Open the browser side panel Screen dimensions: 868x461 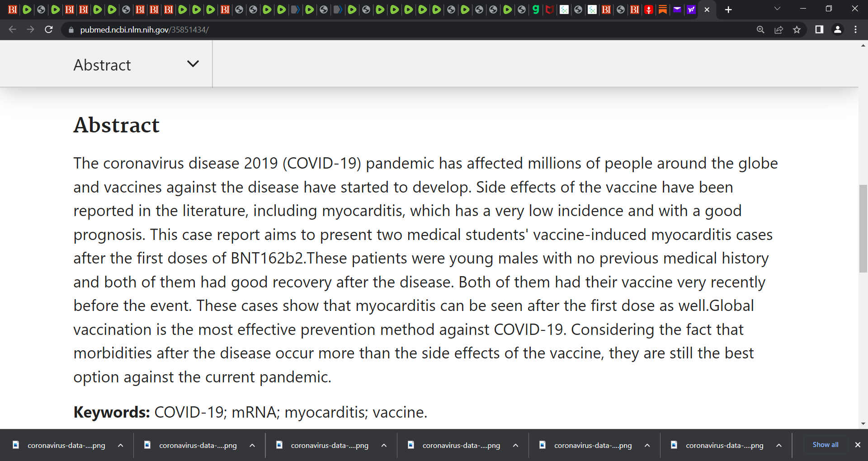819,29
